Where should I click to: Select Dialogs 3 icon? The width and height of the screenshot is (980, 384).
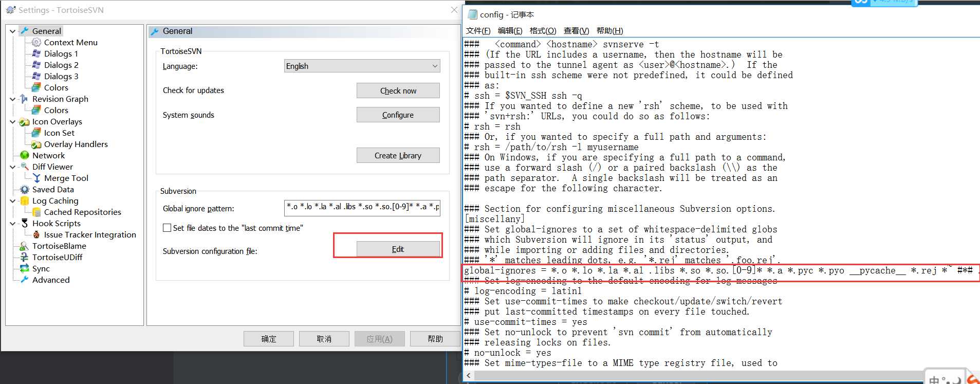(36, 76)
